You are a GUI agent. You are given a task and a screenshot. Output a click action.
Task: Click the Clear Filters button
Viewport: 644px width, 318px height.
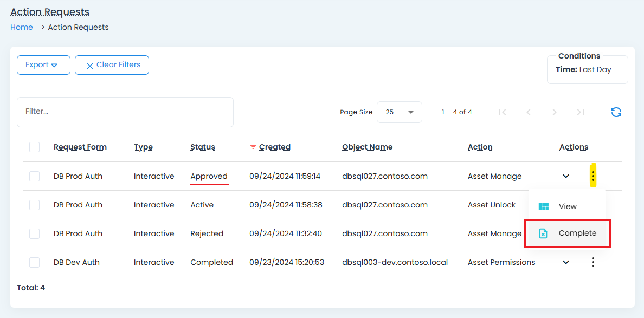click(112, 65)
